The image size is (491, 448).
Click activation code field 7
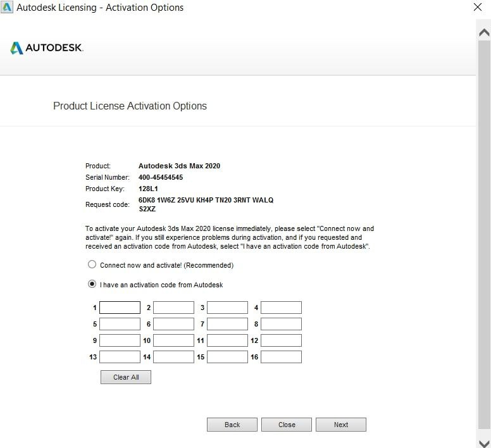click(x=227, y=324)
